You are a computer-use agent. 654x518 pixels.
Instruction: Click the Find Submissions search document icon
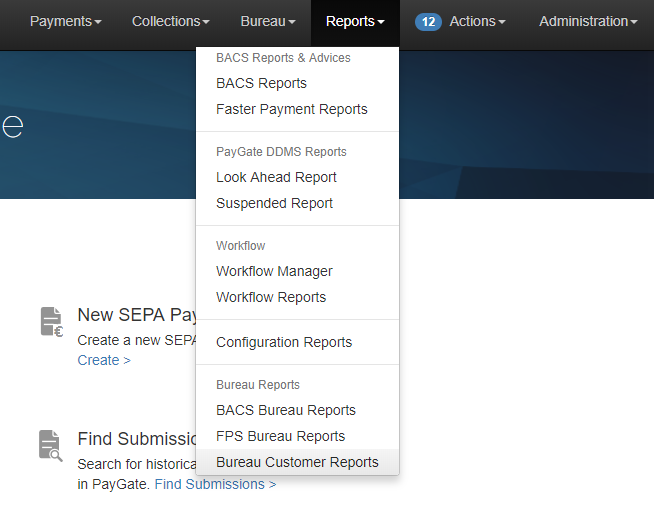click(x=51, y=445)
